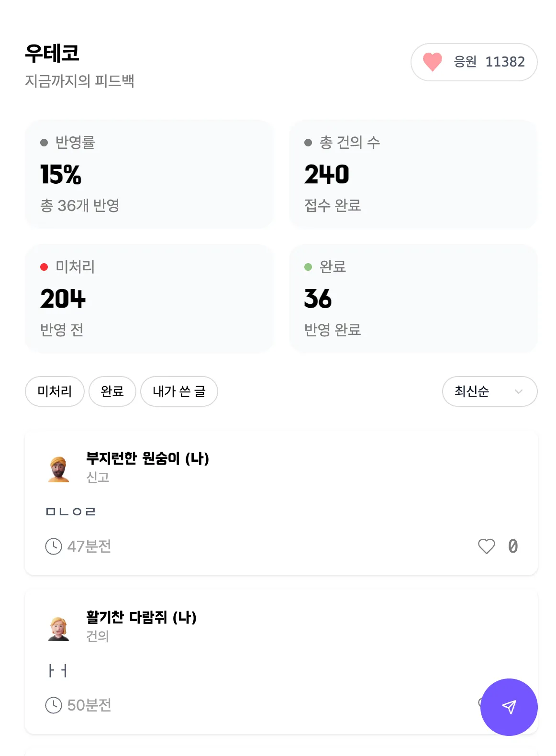Click the pink heart cheer icon
The width and height of the screenshot is (556, 756).
pos(432,62)
